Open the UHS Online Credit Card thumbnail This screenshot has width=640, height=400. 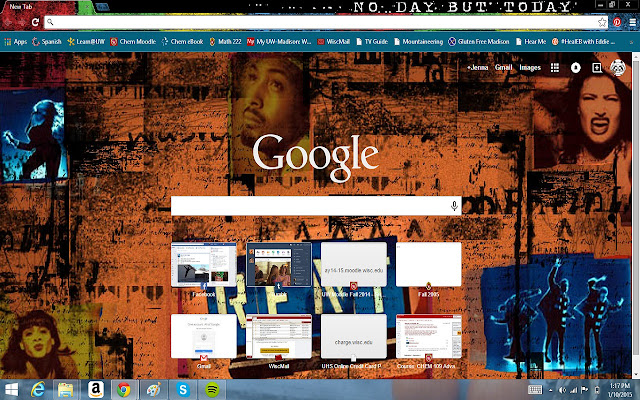(354, 337)
